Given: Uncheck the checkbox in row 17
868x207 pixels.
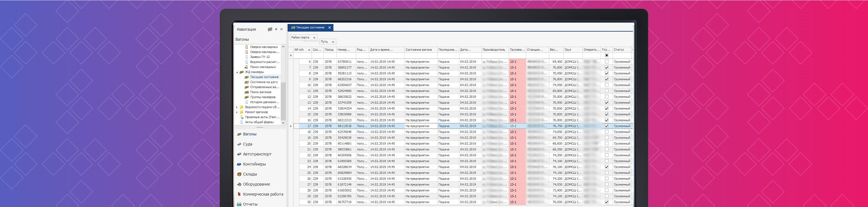Looking at the screenshot, I should coord(607,126).
